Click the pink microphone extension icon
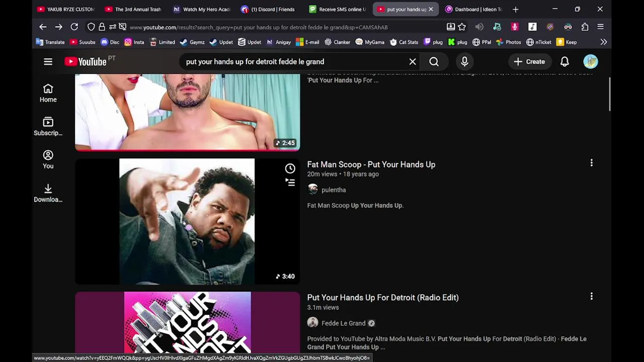This screenshot has width=644, height=362. (x=514, y=27)
